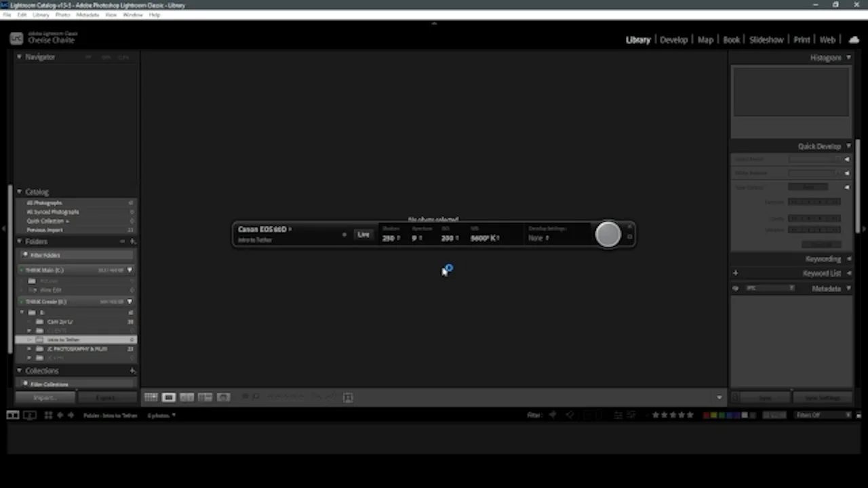Open main window display icon in filmstrip bar
Screen dimensions: 868x488
click(13, 415)
